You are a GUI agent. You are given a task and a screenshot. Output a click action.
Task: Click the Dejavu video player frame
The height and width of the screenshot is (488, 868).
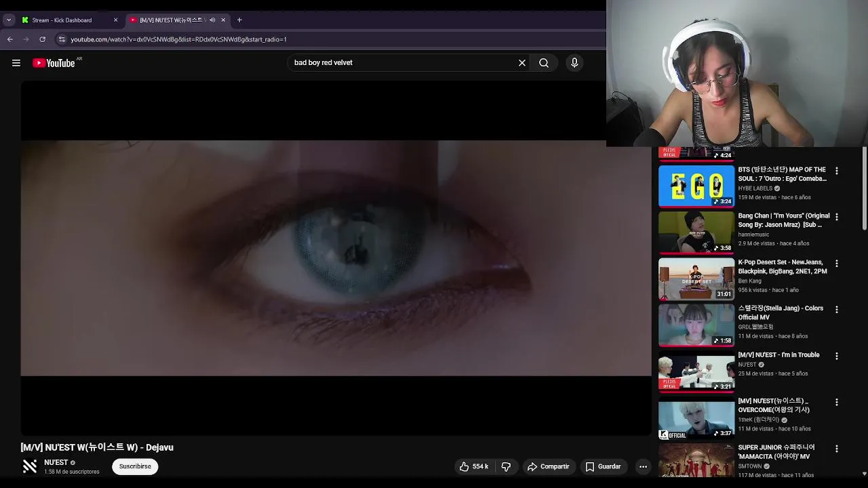pos(336,258)
